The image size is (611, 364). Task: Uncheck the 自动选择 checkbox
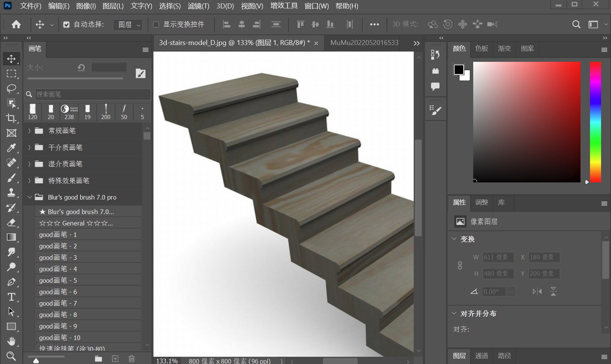(x=66, y=24)
